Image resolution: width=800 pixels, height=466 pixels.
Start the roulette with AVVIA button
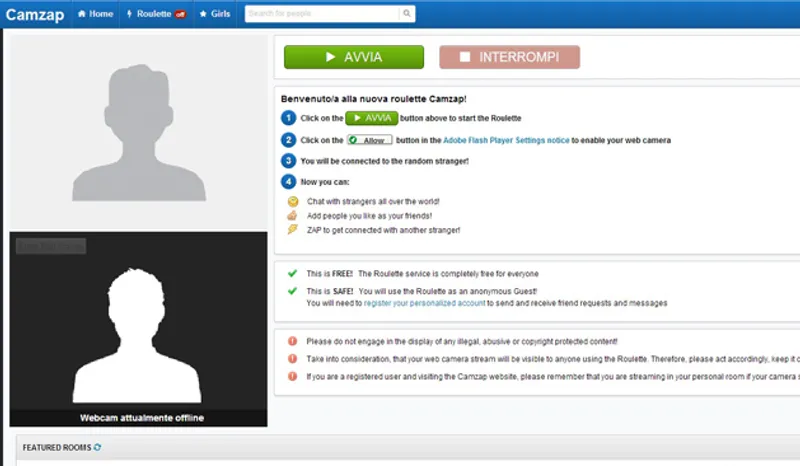(354, 57)
